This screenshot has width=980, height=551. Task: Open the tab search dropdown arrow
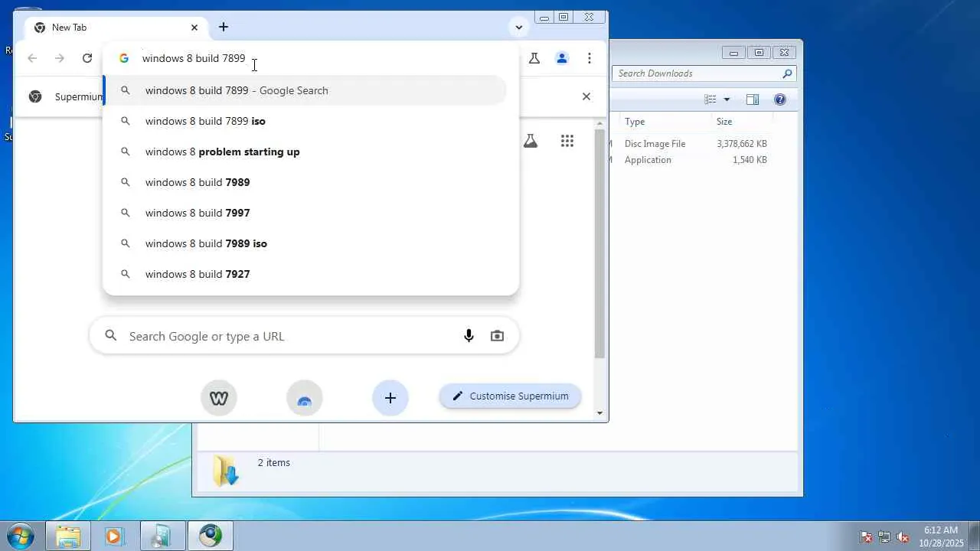point(519,28)
